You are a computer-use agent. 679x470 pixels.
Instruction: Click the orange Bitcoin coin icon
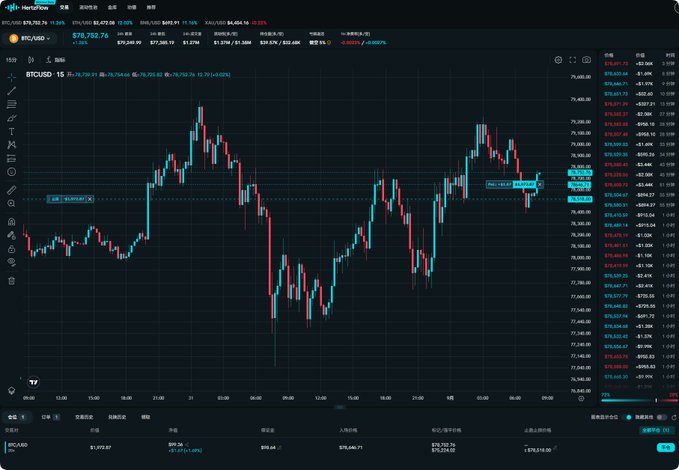click(13, 39)
